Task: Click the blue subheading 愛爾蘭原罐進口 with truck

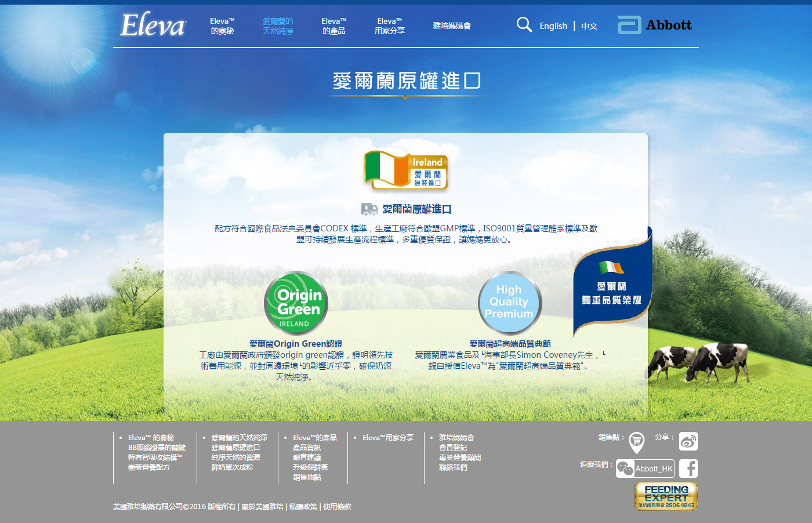Action: (406, 209)
